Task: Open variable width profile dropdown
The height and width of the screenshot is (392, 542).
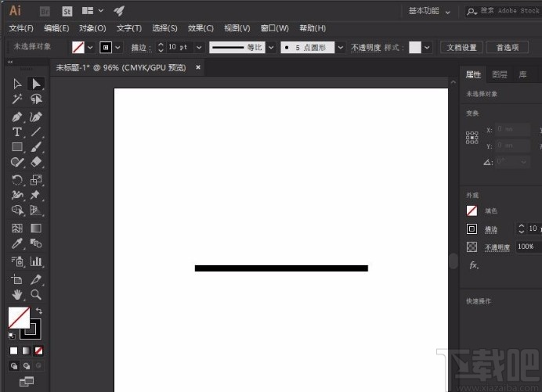Action: (271, 47)
